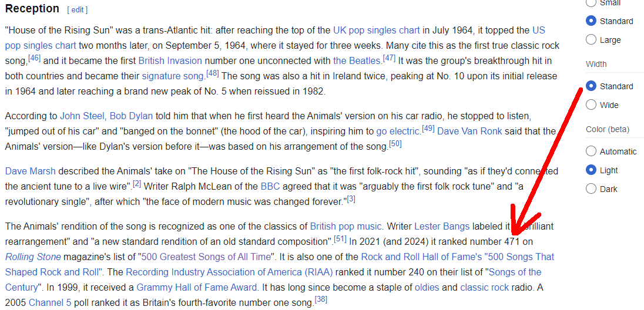Image resolution: width=644 pixels, height=310 pixels.
Task: Open the UK pop singles chart link
Action: point(376,30)
